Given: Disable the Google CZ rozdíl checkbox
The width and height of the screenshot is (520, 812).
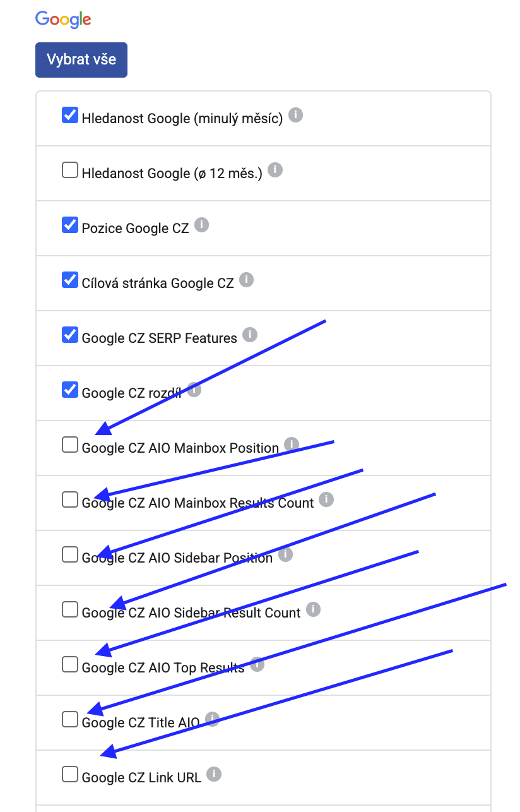Looking at the screenshot, I should click(69, 390).
